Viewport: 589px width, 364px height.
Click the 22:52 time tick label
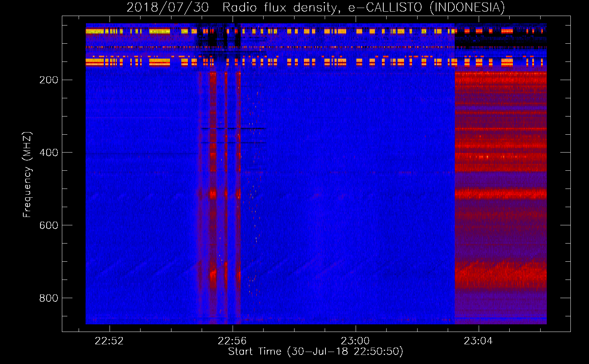tap(109, 341)
